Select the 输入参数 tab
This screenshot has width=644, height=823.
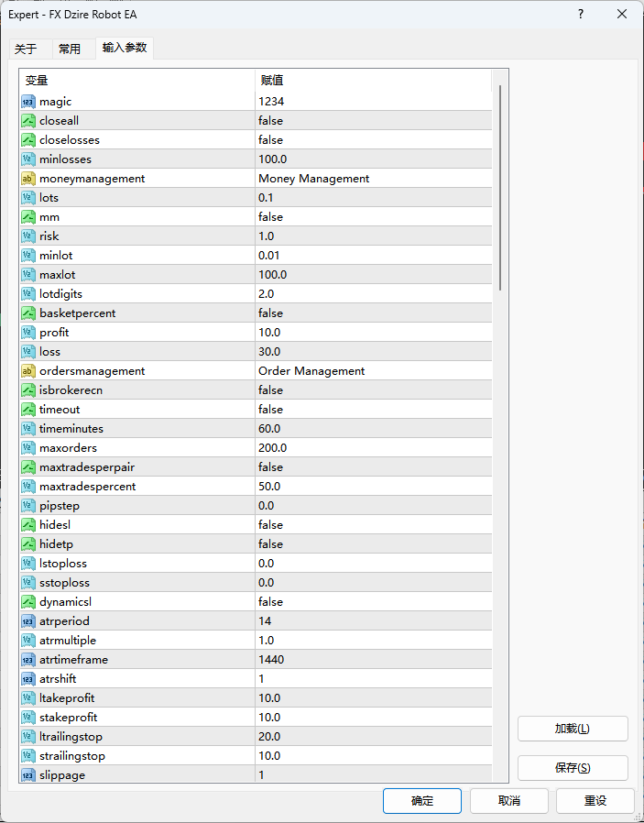pyautogui.click(x=125, y=48)
